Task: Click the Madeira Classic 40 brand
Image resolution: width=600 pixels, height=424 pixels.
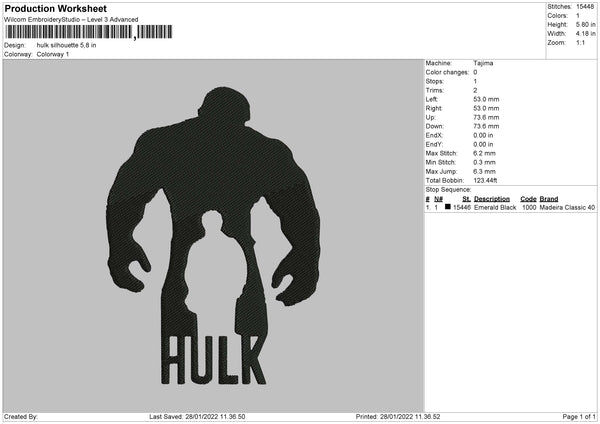Action: click(x=567, y=207)
